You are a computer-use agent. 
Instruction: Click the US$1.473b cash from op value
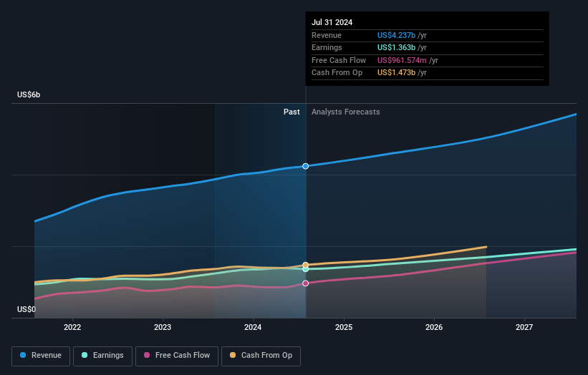(396, 73)
